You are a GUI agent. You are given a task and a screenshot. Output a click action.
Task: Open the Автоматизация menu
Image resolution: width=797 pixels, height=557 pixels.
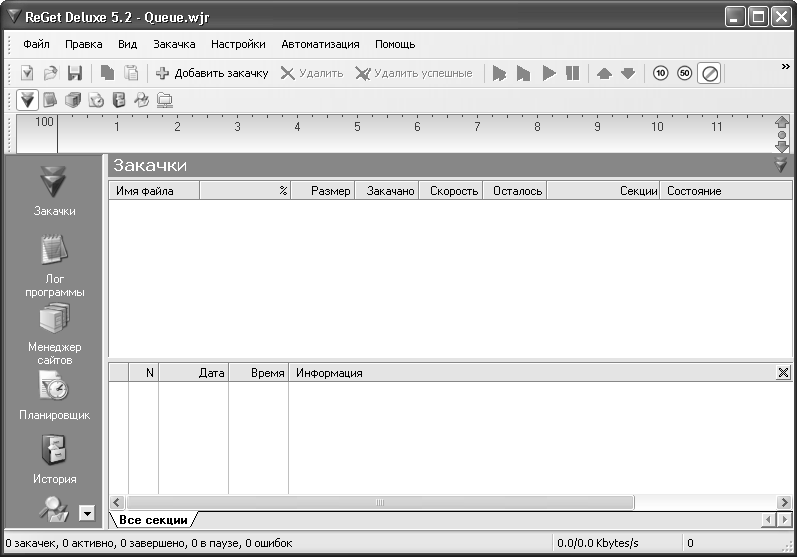(320, 45)
